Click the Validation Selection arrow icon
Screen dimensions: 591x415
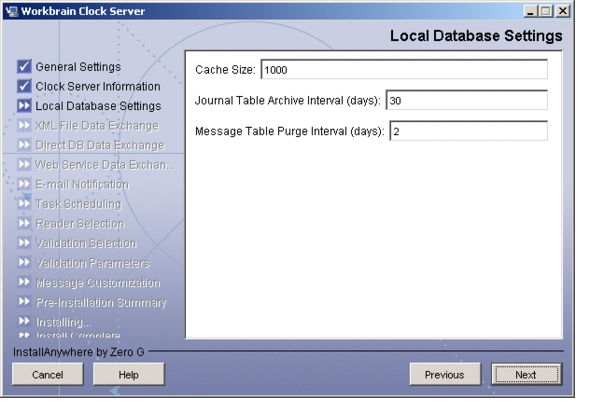click(x=24, y=243)
